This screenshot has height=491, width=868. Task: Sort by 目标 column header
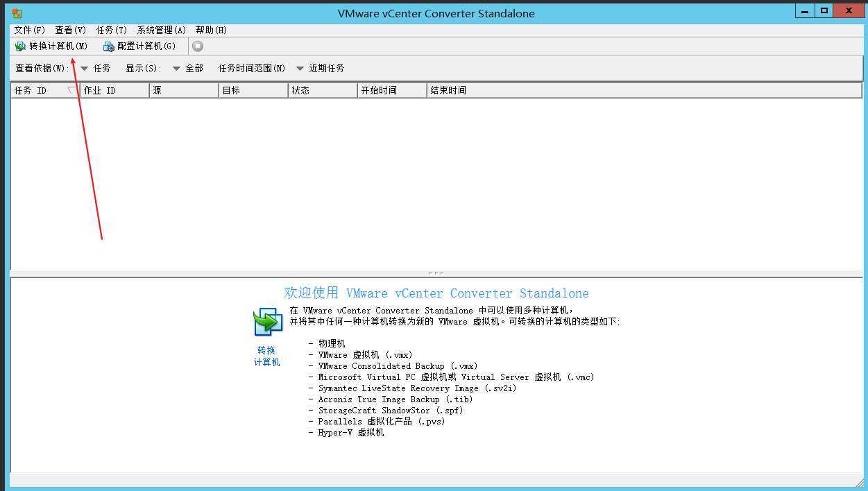(253, 91)
